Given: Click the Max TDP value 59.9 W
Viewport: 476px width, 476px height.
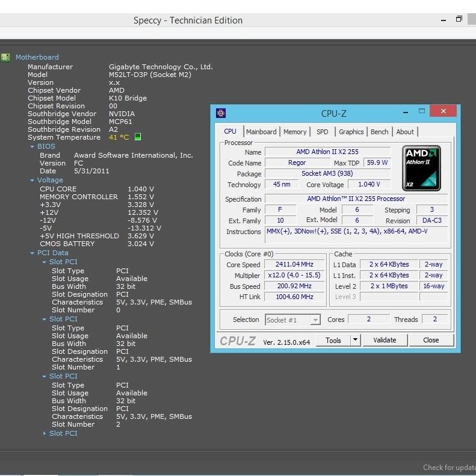Looking at the screenshot, I should point(377,162).
